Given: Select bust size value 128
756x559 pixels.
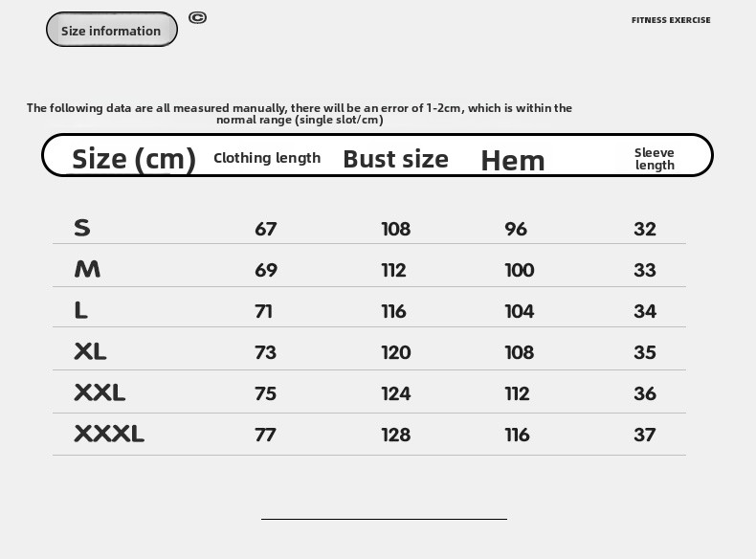Looking at the screenshot, I should (x=395, y=435).
